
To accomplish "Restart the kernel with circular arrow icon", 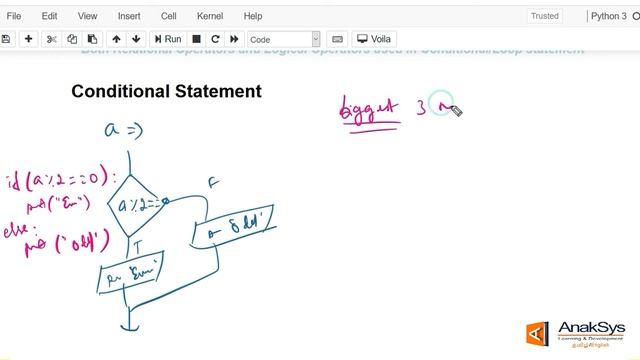I will (x=216, y=39).
